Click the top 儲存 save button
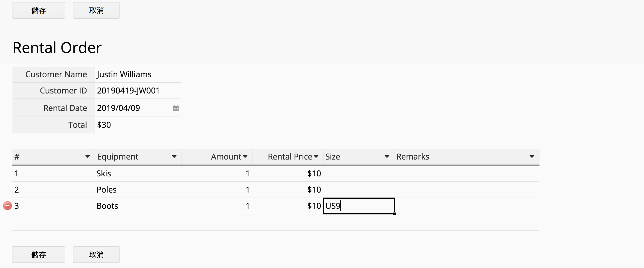The image size is (644, 268). coord(39,10)
